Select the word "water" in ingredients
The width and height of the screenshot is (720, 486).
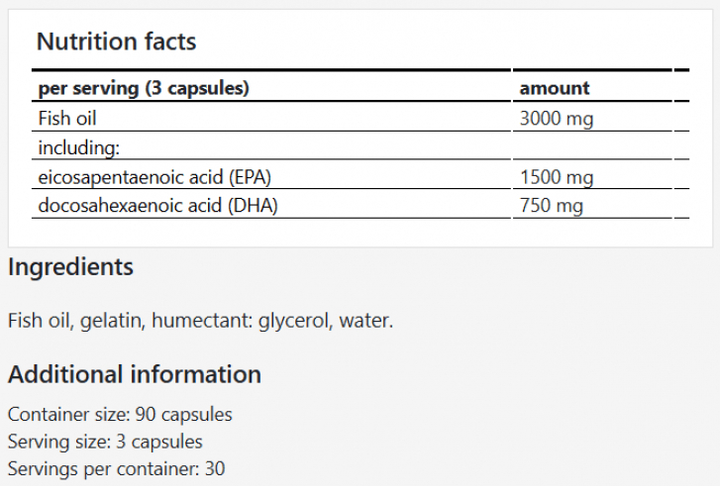click(x=366, y=321)
